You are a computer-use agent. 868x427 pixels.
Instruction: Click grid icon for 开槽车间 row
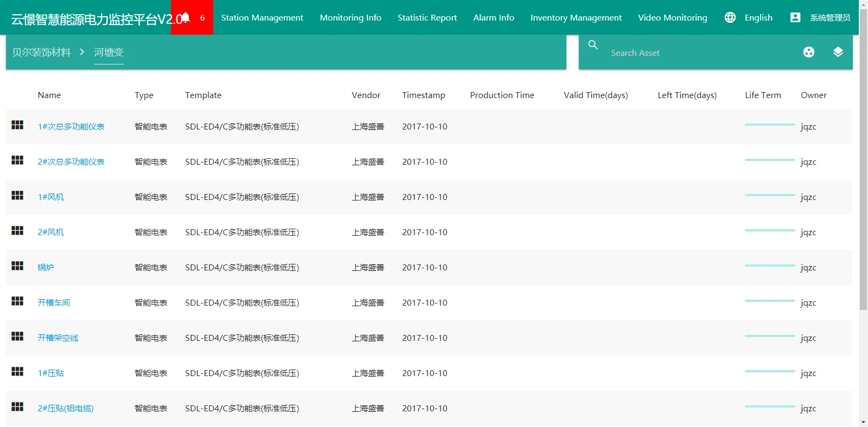coord(17,301)
